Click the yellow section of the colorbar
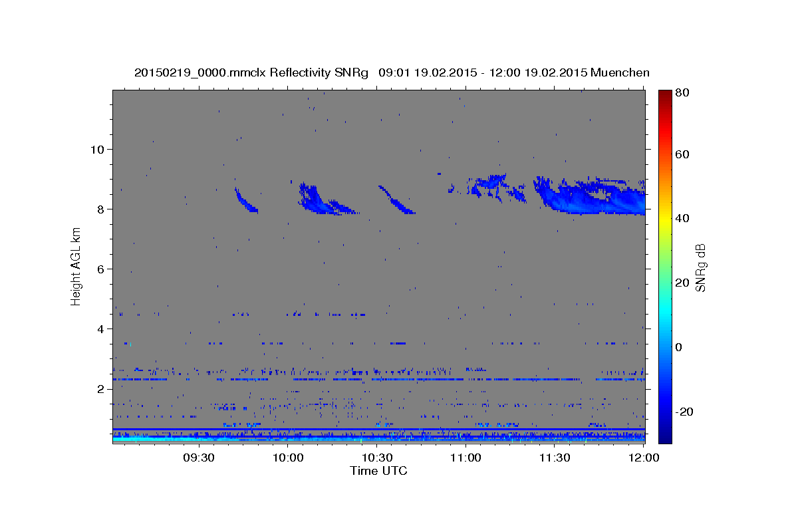This screenshot has height=532, width=798. (665, 219)
